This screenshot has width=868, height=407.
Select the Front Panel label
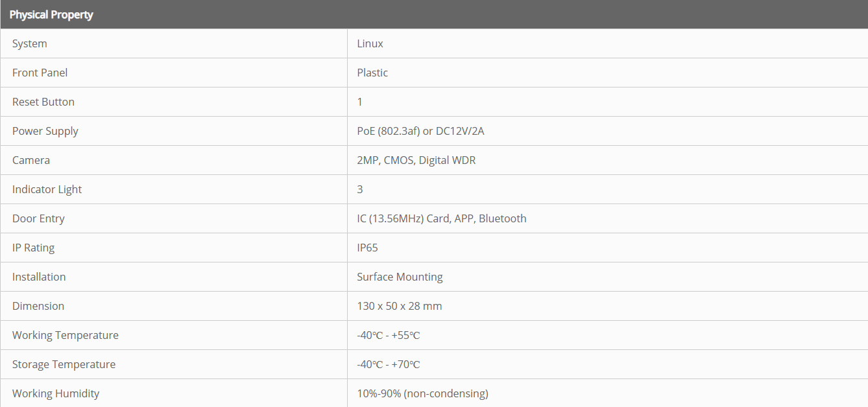coord(40,73)
